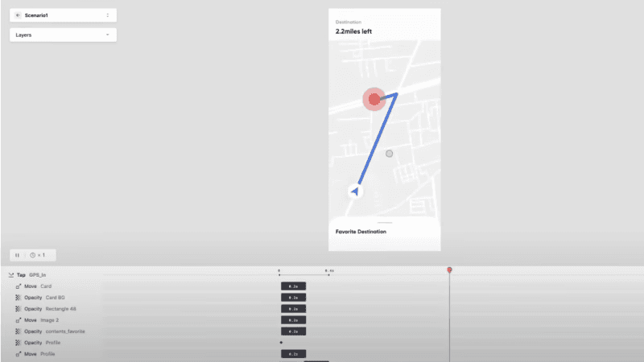Select the 'Move Card' response text
644x362 pixels.
tap(38, 286)
